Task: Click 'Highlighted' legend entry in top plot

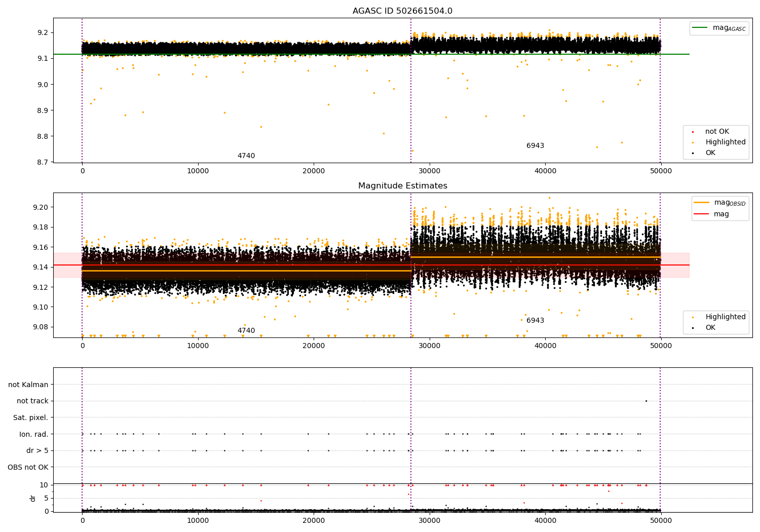Action: [x=725, y=142]
